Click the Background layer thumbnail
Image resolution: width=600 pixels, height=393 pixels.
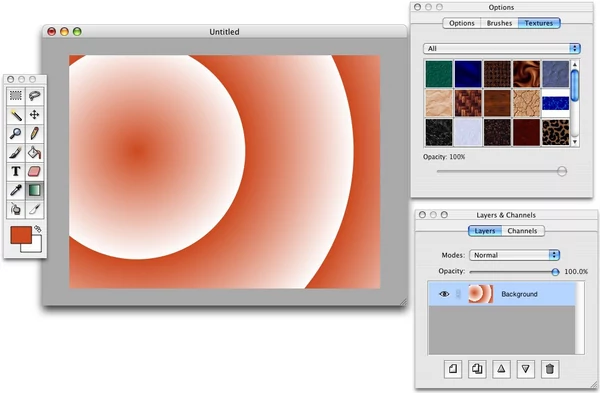click(x=481, y=294)
